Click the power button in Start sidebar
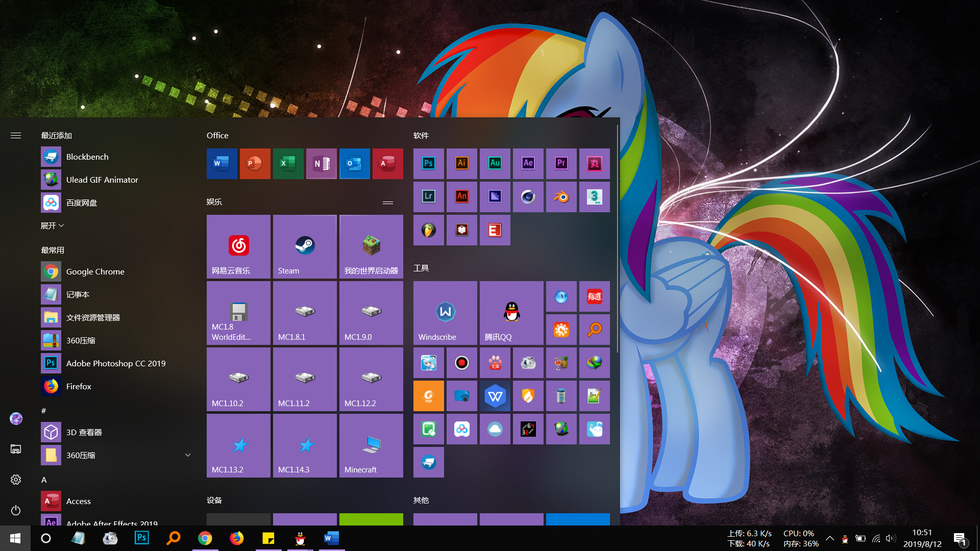 point(16,510)
